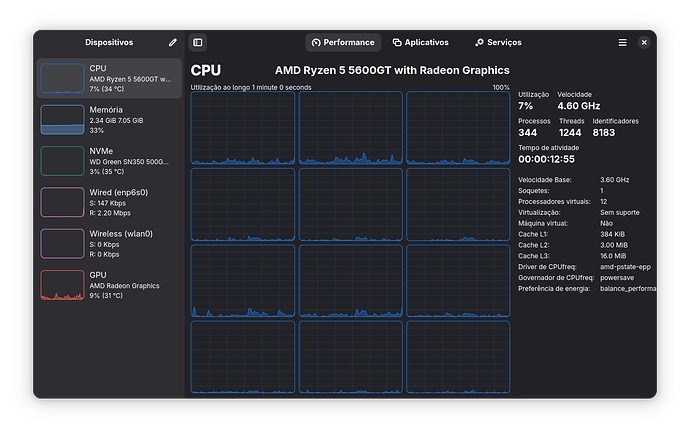The height and width of the screenshot is (434, 690).
Task: Toggle the sidebar panel icon
Action: [198, 43]
